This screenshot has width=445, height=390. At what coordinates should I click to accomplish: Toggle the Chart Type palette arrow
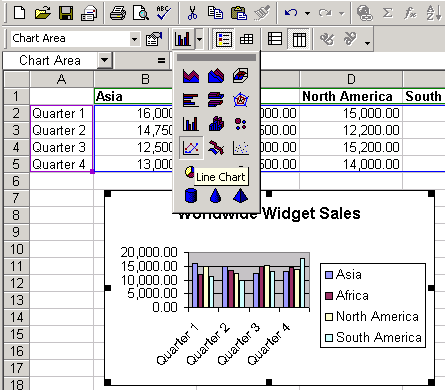click(x=199, y=39)
